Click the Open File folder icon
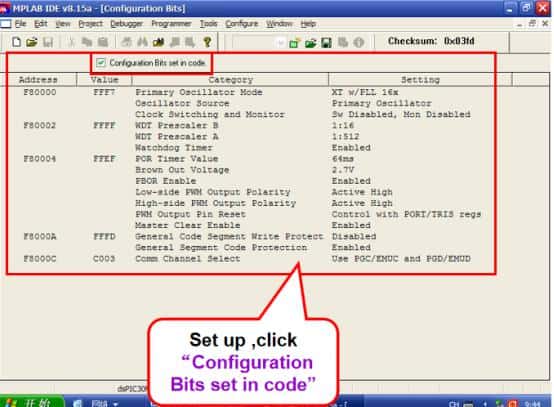Image resolution: width=554 pixels, height=407 pixels. tap(32, 42)
